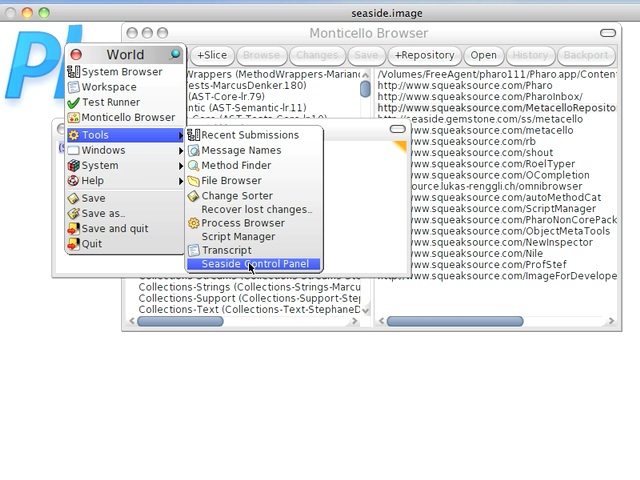Expand the Windows submenu arrow
The image size is (640, 480).
pos(180,151)
